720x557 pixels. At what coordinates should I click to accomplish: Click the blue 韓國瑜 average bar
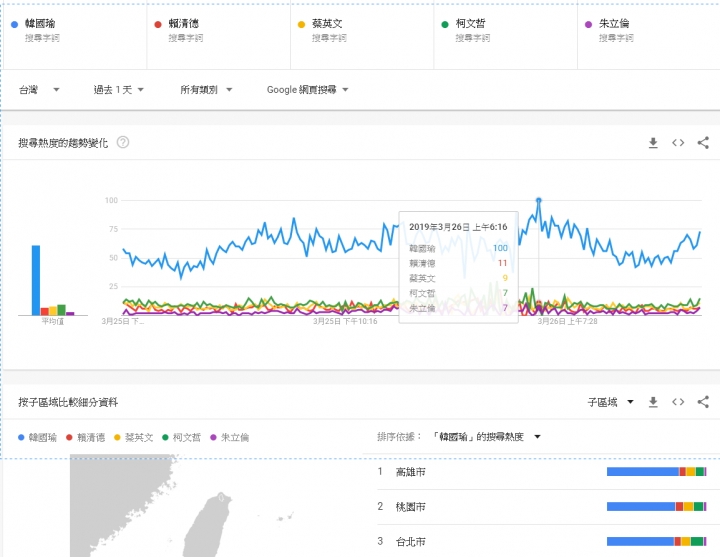(x=36, y=280)
